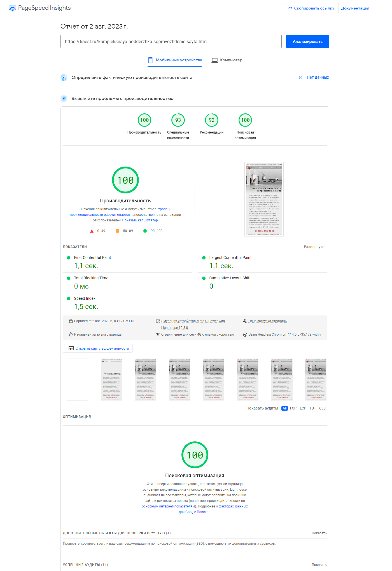
Task: Open the основным интернет-показателям link
Action: (x=169, y=506)
